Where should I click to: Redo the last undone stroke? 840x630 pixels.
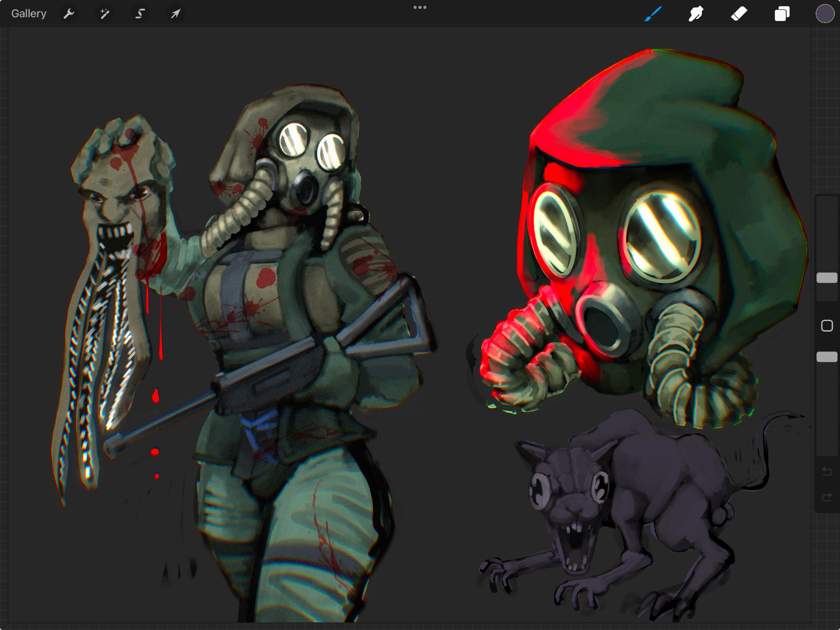(827, 498)
